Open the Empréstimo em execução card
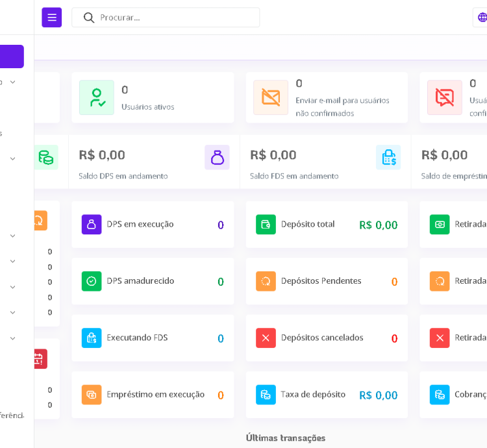This screenshot has width=487, height=448. pos(153,395)
